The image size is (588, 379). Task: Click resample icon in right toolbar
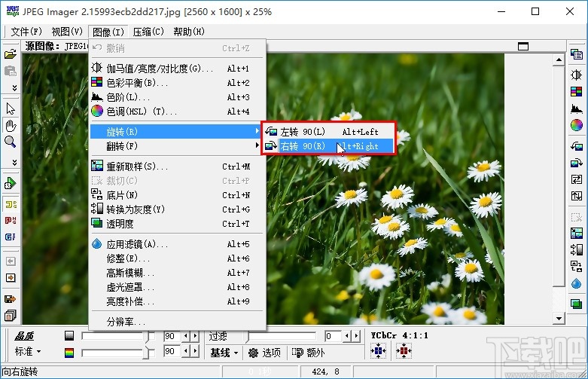pyautogui.click(x=577, y=233)
